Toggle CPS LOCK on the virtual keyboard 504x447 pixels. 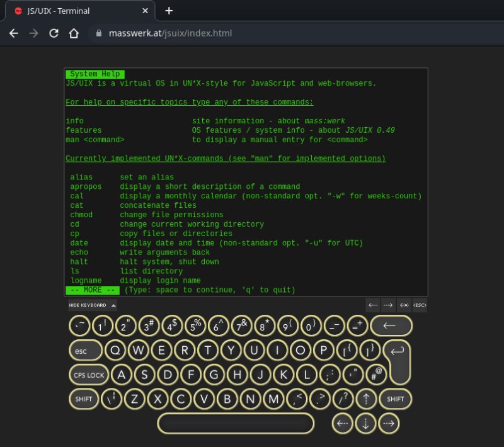click(x=88, y=375)
